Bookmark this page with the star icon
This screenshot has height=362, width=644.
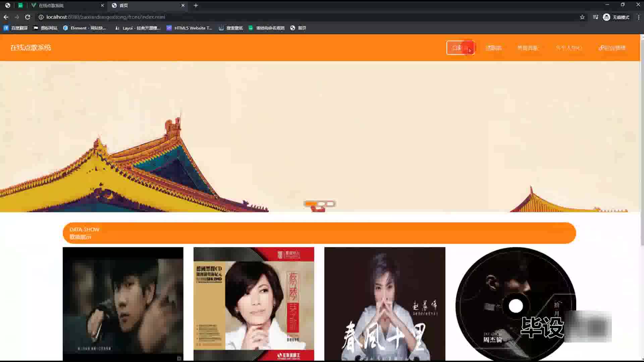[582, 17]
